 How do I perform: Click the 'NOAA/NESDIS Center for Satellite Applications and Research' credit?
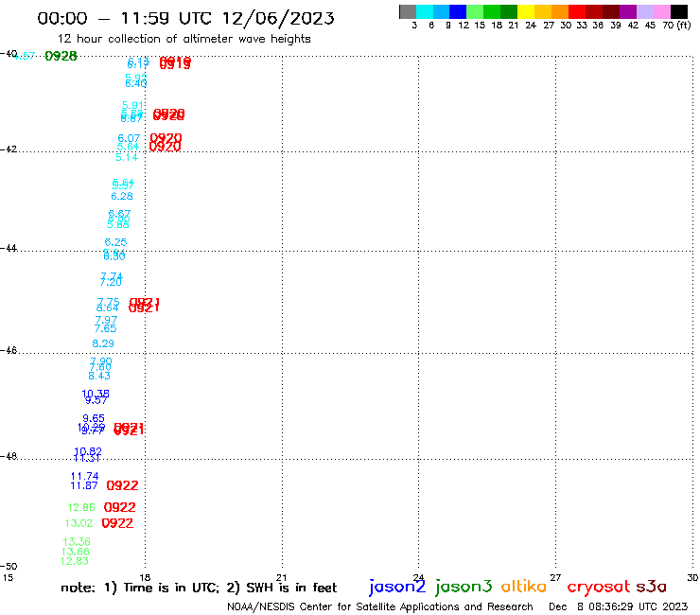coord(380,606)
